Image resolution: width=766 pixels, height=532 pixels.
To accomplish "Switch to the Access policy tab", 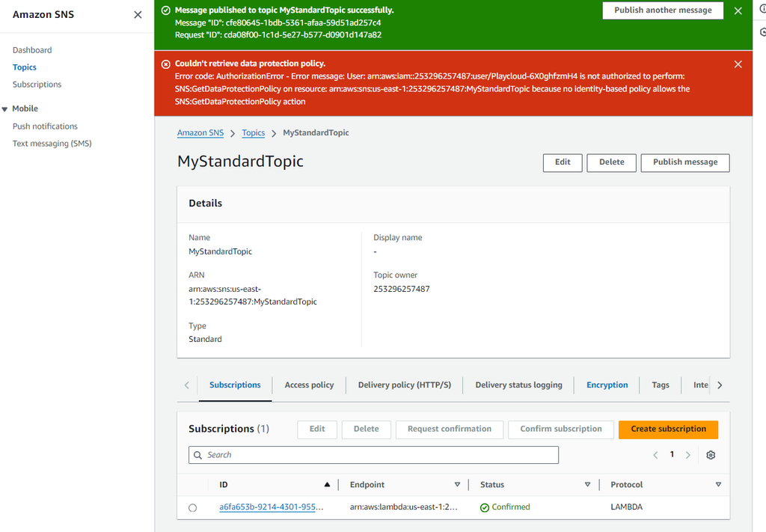I will tap(308, 385).
